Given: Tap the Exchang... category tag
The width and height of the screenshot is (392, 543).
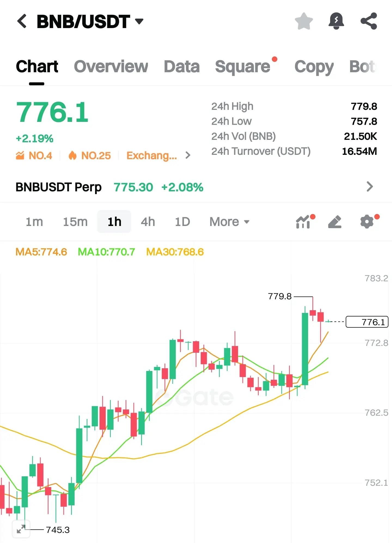Looking at the screenshot, I should tap(152, 156).
